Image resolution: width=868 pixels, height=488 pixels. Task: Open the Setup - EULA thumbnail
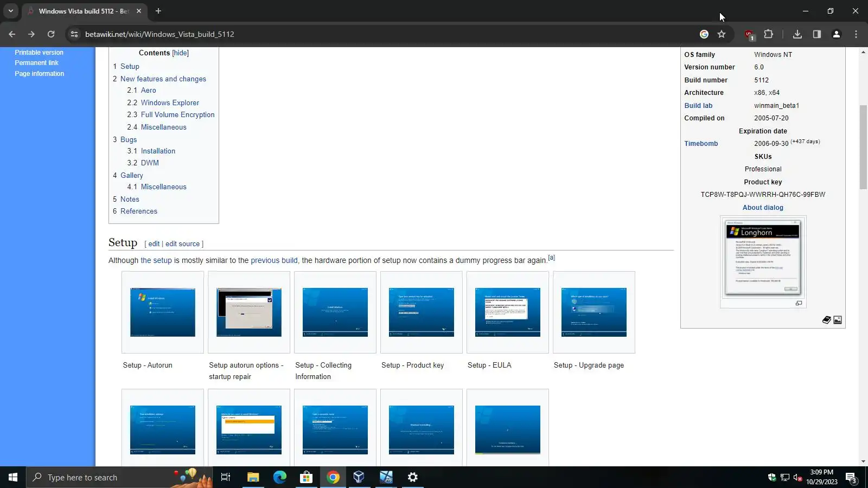[x=508, y=312]
